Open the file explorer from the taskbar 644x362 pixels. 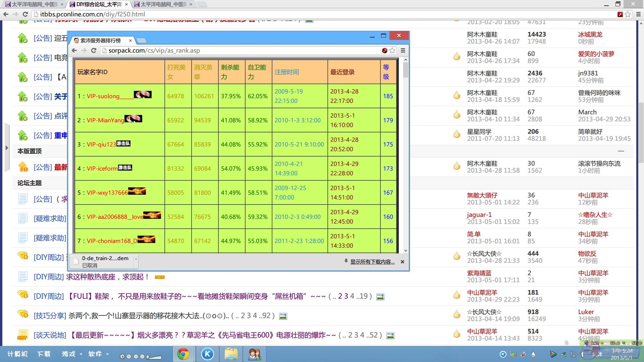point(231,354)
